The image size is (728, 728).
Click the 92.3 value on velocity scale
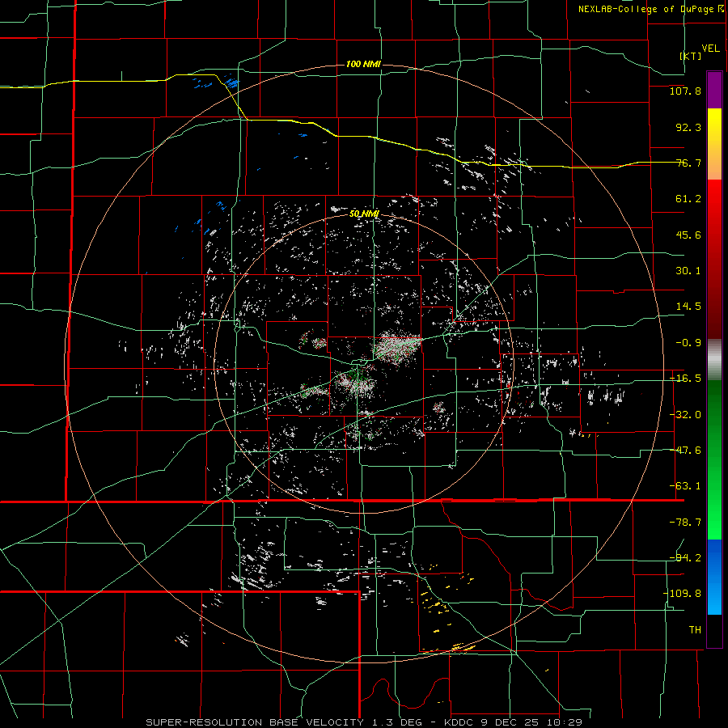(x=688, y=127)
